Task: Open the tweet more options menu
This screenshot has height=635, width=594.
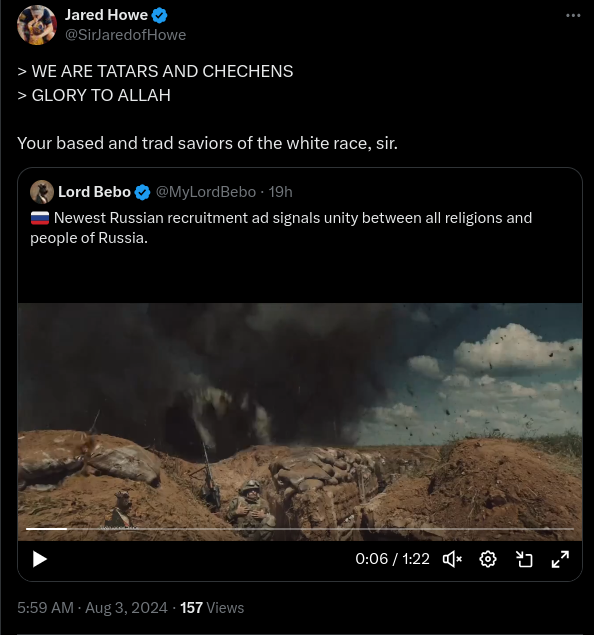Action: tap(573, 15)
